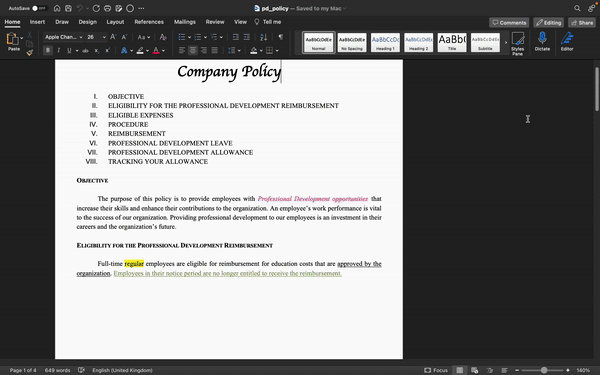Align text right
Viewport: 600px width, 375px height.
point(204,50)
